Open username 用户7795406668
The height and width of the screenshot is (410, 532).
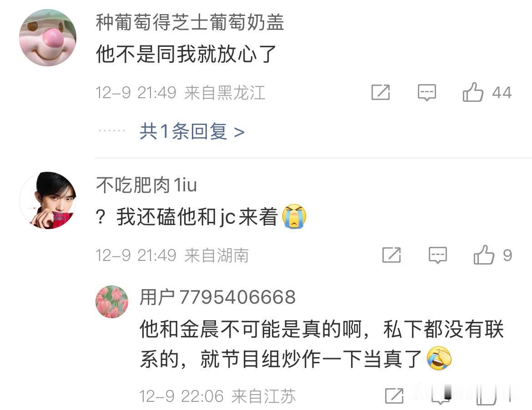click(217, 297)
